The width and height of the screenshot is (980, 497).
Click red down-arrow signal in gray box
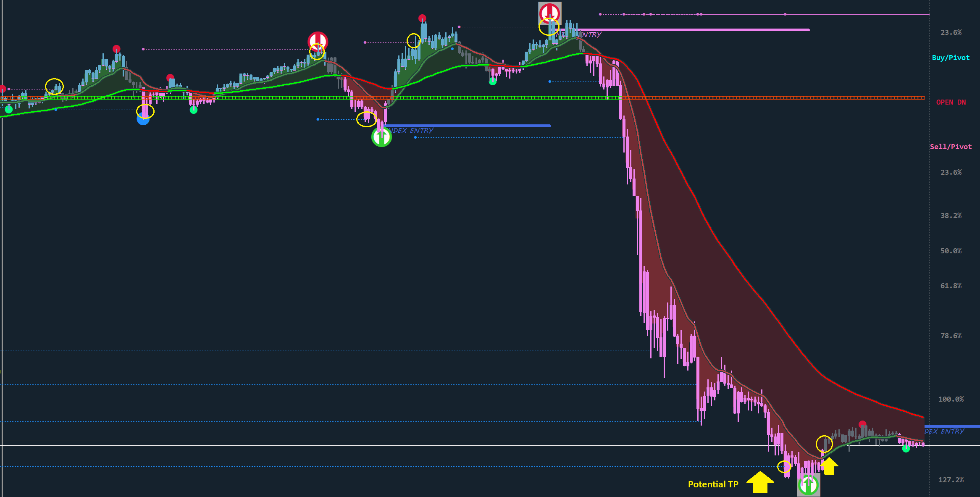tap(549, 12)
